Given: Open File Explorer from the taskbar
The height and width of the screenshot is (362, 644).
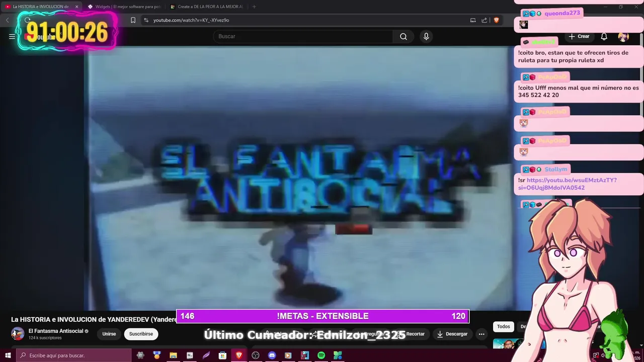Looking at the screenshot, I should (x=173, y=355).
